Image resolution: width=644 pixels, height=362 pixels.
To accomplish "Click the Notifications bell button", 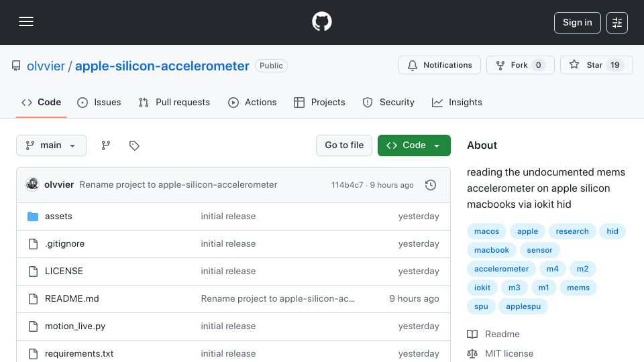I will click(x=439, y=65).
